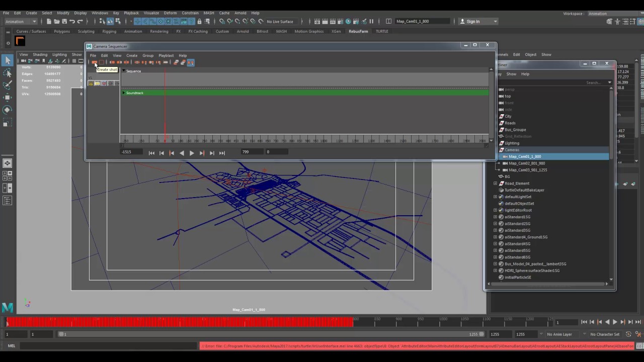Image resolution: width=644 pixels, height=362 pixels.
Task: Select the Lighting node in Outliner
Action: point(512,143)
